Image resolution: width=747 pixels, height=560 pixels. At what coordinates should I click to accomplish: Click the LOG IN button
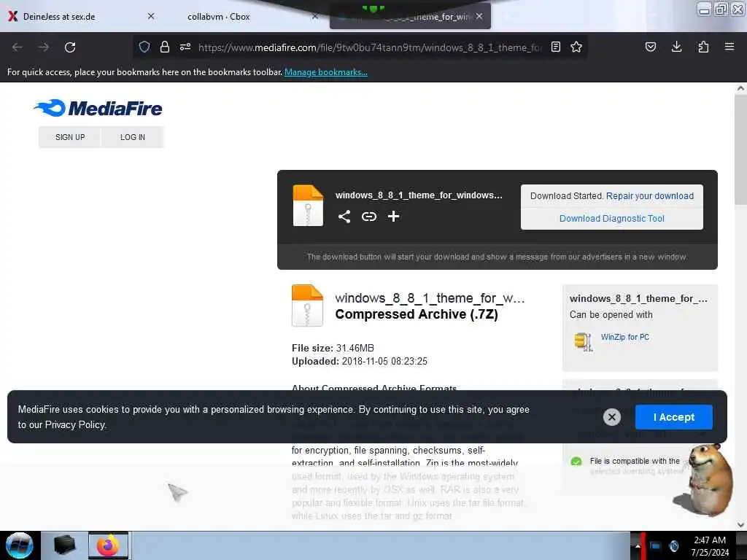click(x=133, y=137)
